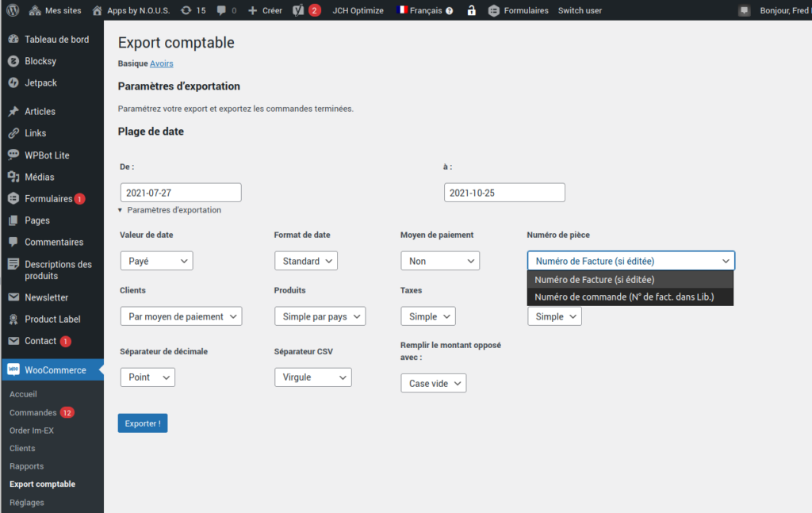This screenshot has height=513, width=812.
Task: Click the "Exporter !" button
Action: pos(142,423)
